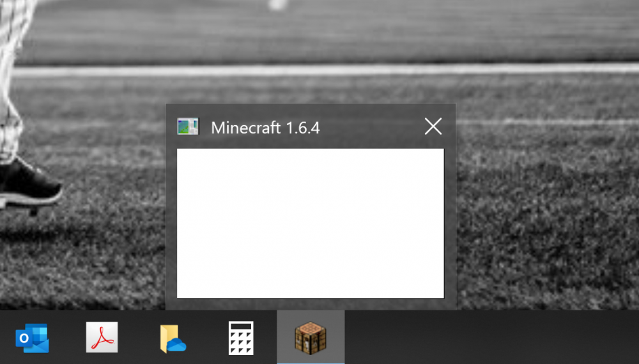Click the small window icon beside Minecraft title
This screenshot has width=639, height=364.
click(x=188, y=126)
